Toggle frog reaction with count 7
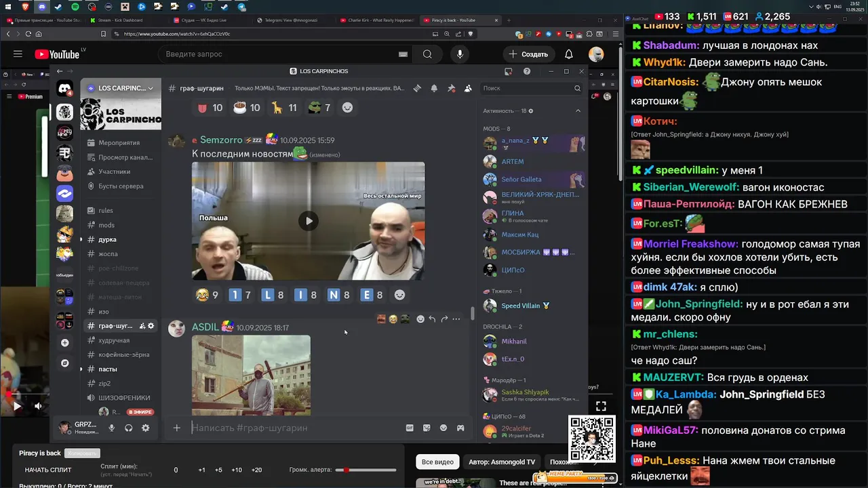This screenshot has width=868, height=488. (319, 107)
